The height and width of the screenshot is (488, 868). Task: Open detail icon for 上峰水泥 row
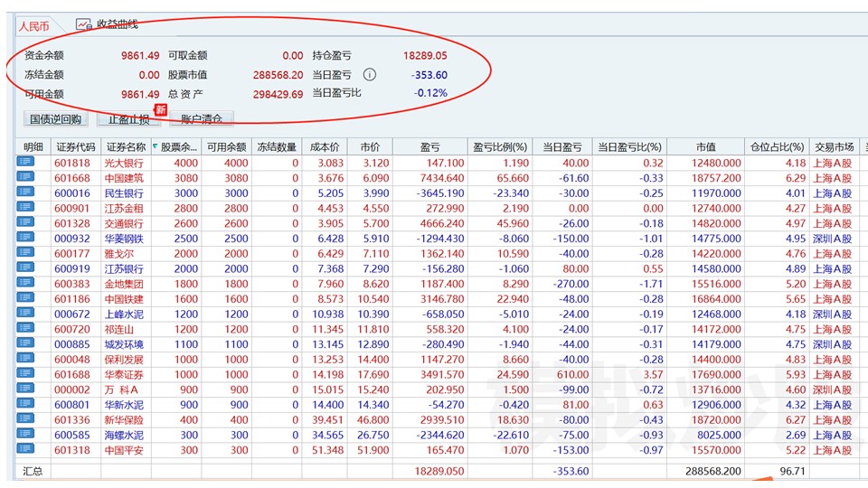pyautogui.click(x=25, y=313)
